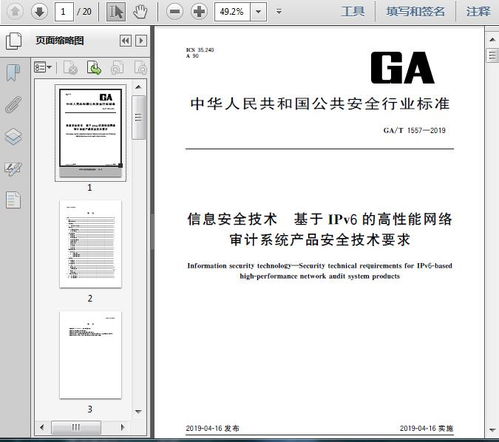Select page 2 thumbnail

[90, 244]
